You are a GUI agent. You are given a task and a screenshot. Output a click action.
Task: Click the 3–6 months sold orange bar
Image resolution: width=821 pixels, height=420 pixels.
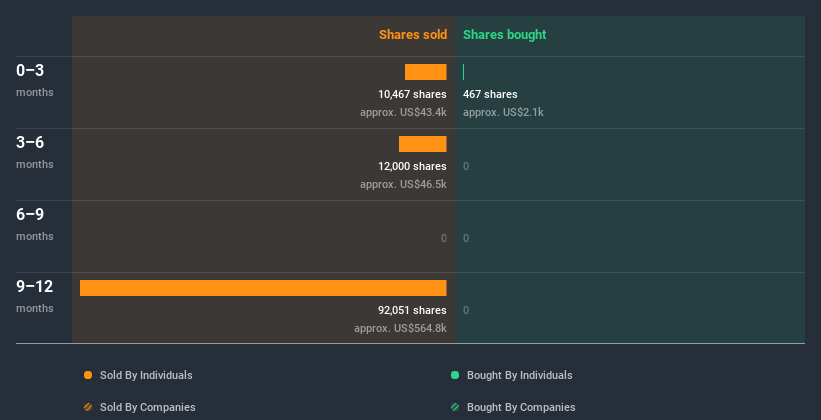click(x=423, y=144)
